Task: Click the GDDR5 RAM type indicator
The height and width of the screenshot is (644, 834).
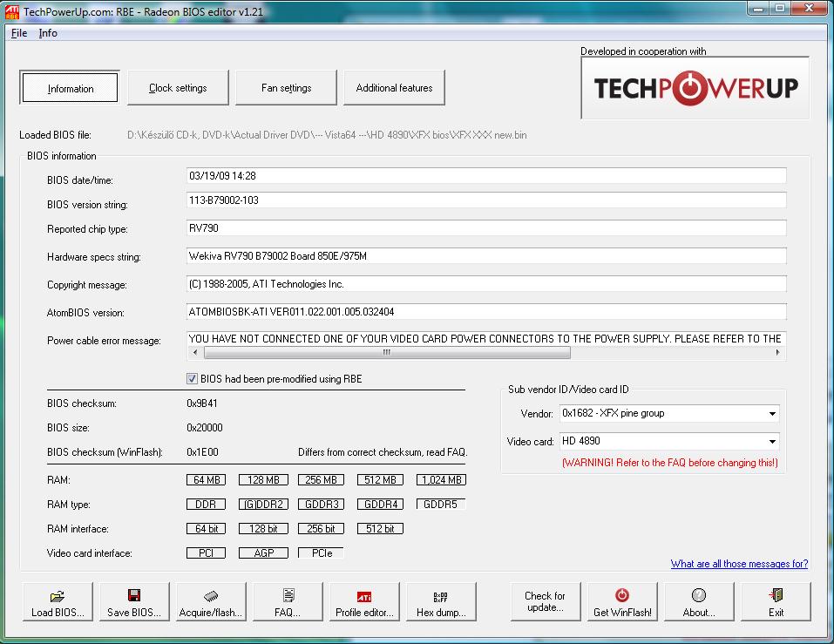Action: pyautogui.click(x=440, y=505)
